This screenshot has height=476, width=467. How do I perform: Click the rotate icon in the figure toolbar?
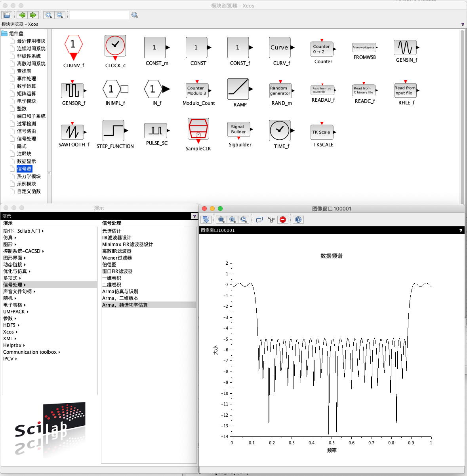pyautogui.click(x=206, y=220)
